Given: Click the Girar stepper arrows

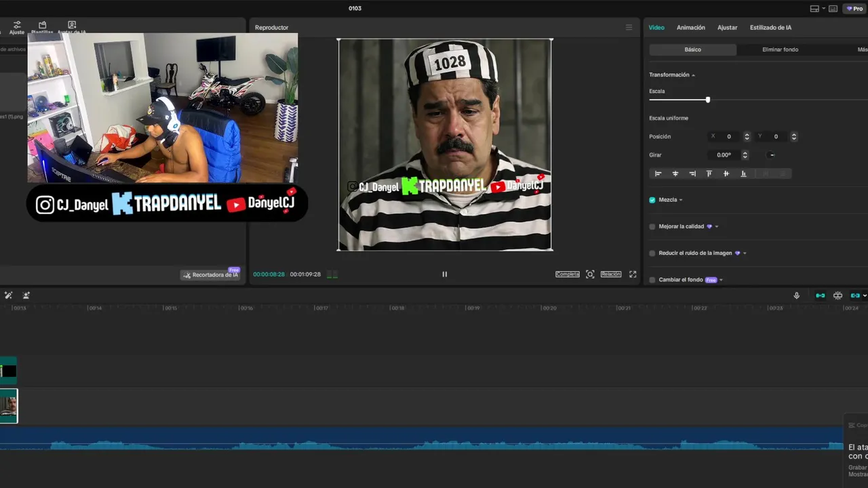Looking at the screenshot, I should [x=745, y=155].
